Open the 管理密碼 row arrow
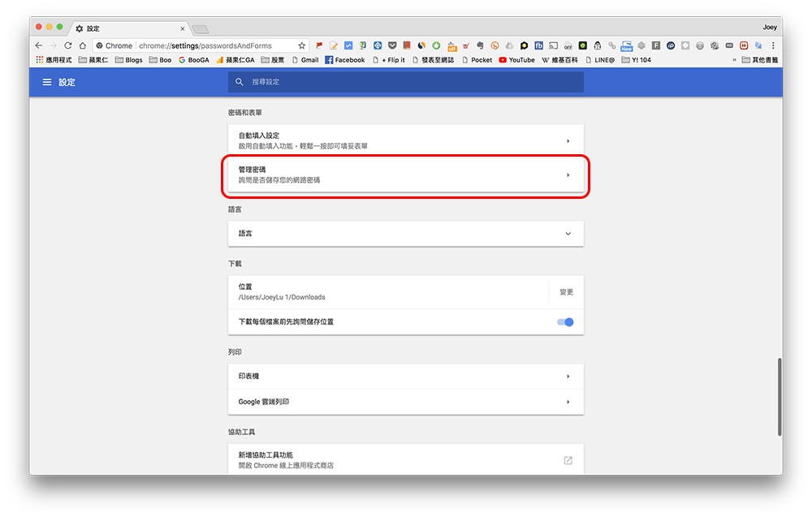Image resolution: width=812 pixels, height=517 pixels. [x=568, y=175]
